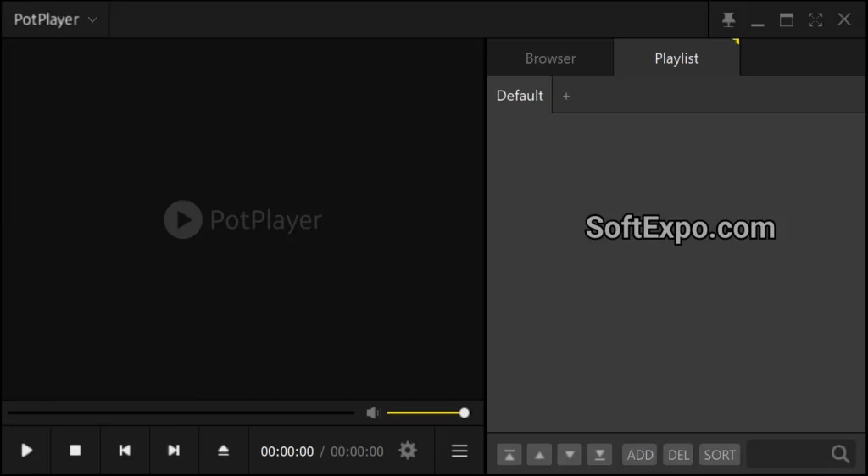Jump to previous track
This screenshot has height=476, width=868.
coord(125,451)
